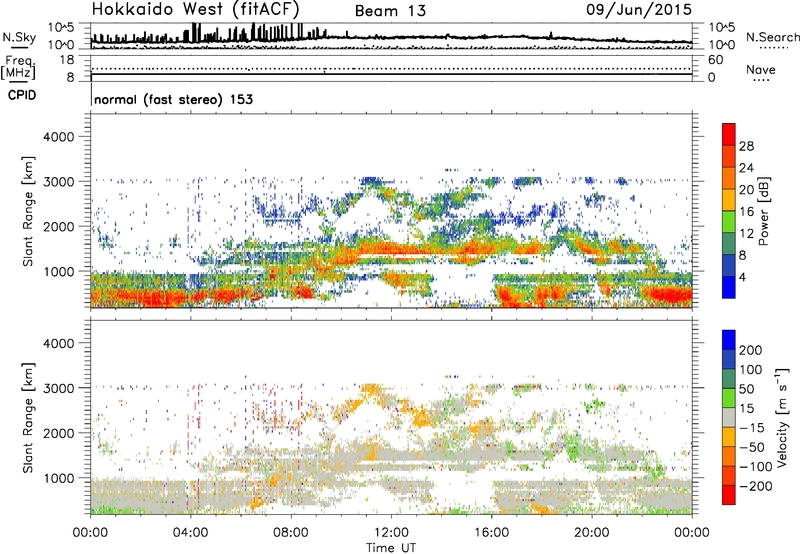Click the 'N.Sky' label
800x554 pixels.
click(x=19, y=37)
